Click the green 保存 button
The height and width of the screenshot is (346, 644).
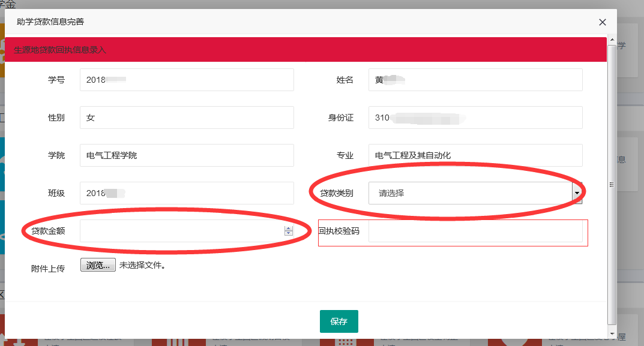click(x=339, y=321)
